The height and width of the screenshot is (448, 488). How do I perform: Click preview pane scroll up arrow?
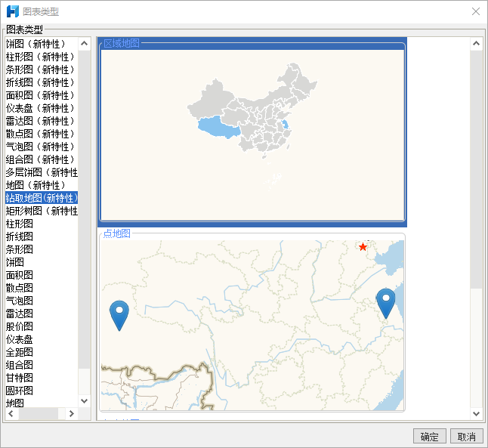tap(476, 44)
